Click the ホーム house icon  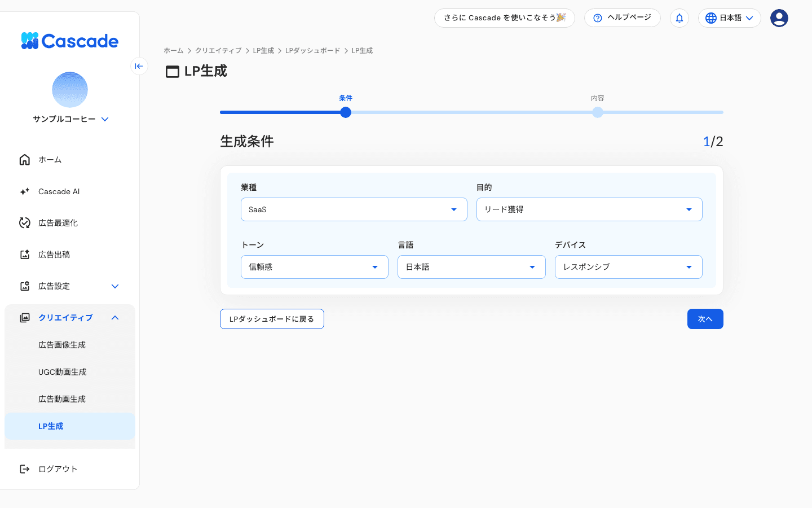tap(25, 160)
